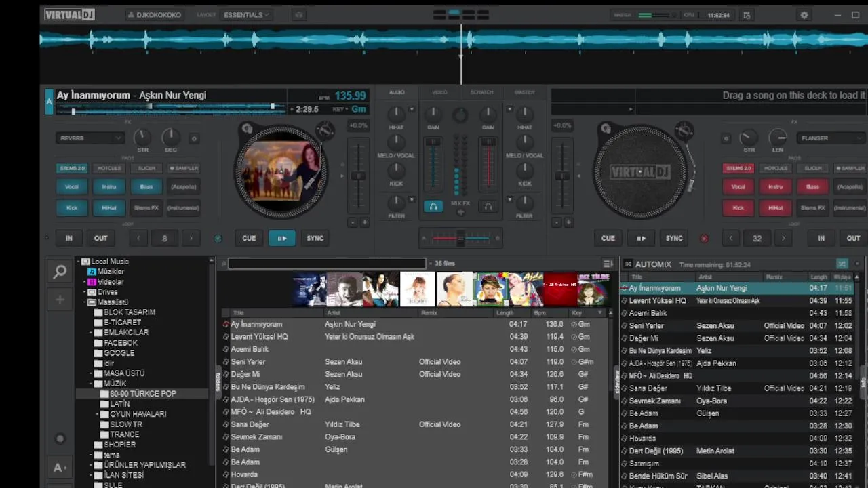
Task: Open the font size A icon
Action: click(60, 468)
